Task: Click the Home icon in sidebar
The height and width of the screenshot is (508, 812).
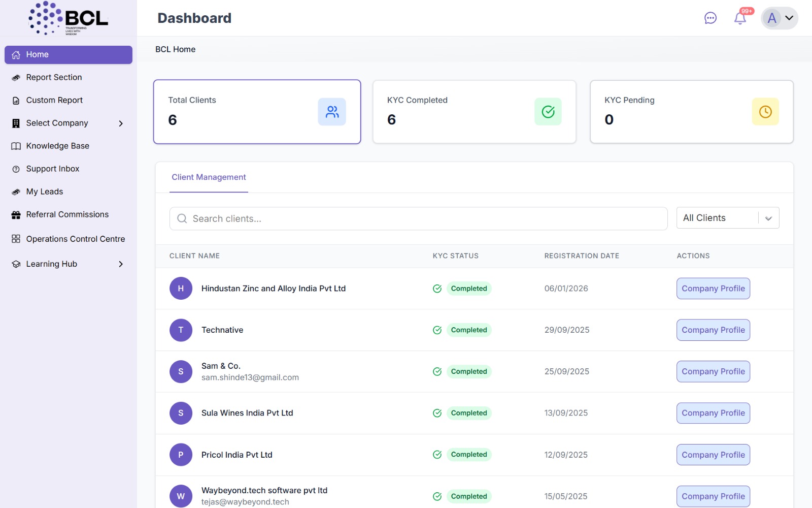Action: (x=16, y=55)
